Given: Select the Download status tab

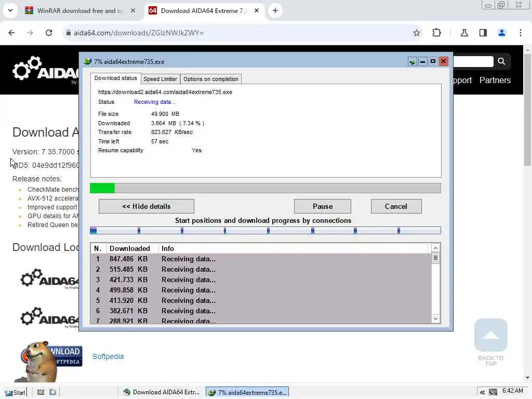Looking at the screenshot, I should (115, 78).
